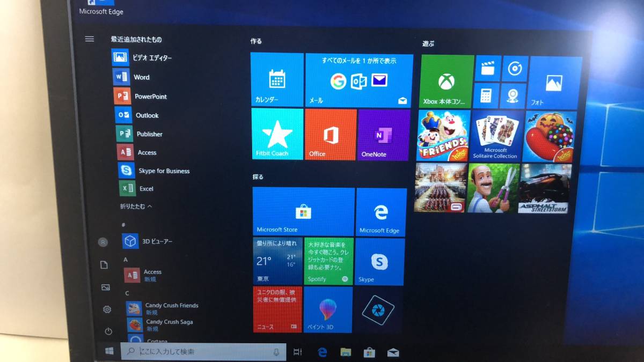Open the Maps small tile
The height and width of the screenshot is (362, 644).
click(x=514, y=96)
